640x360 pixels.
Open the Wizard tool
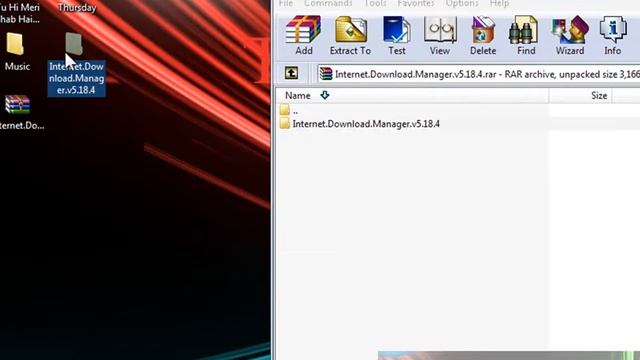tap(570, 35)
